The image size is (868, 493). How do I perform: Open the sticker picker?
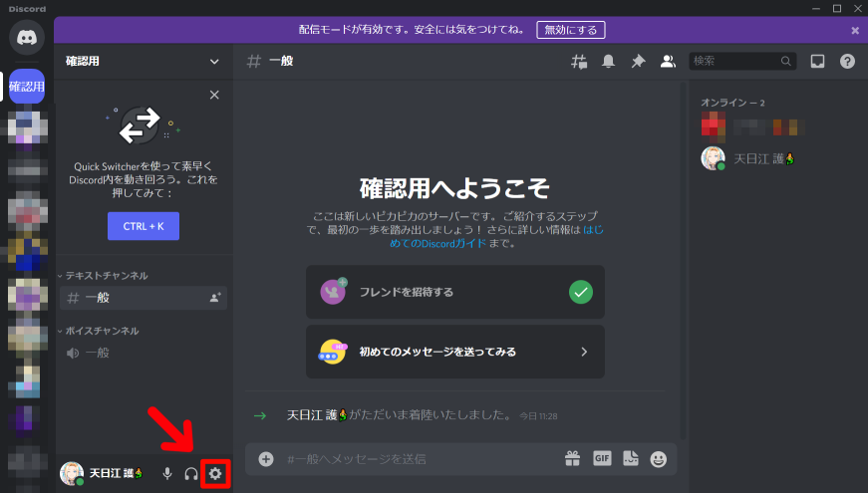point(631,458)
